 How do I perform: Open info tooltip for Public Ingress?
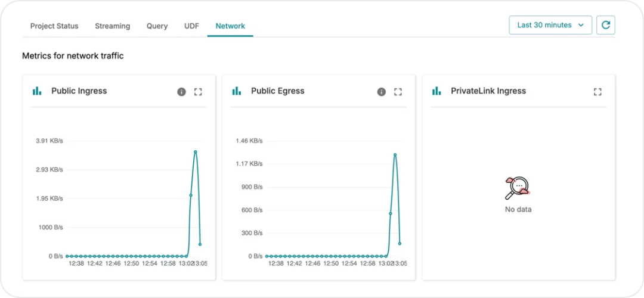182,92
